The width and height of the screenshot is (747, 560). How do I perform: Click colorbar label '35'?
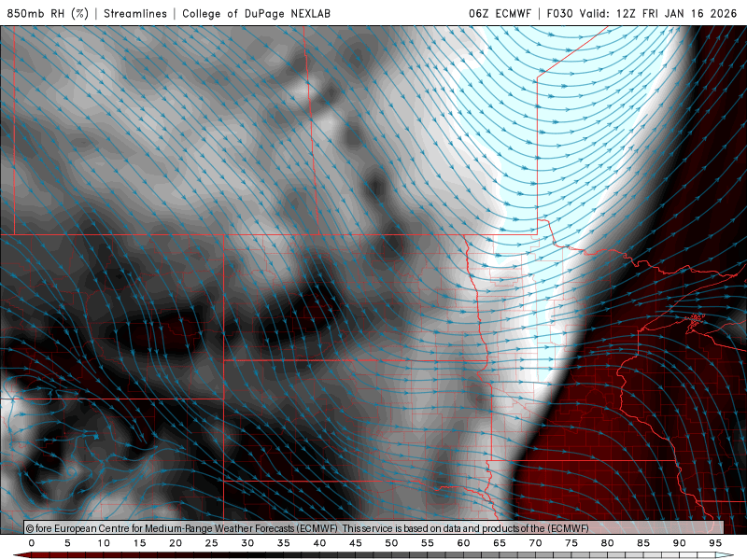point(284,543)
